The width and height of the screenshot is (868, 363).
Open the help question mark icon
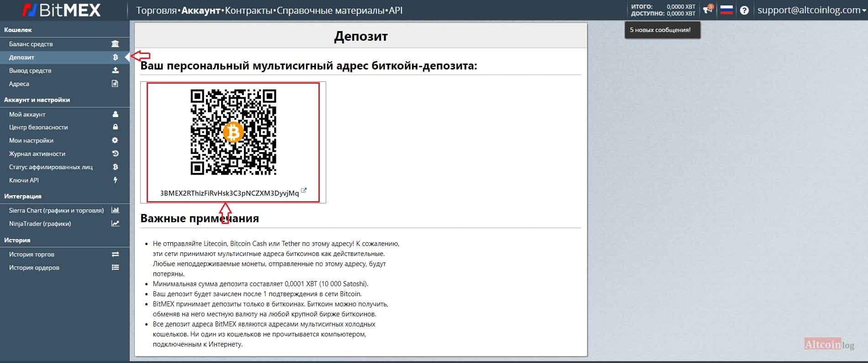coord(744,10)
